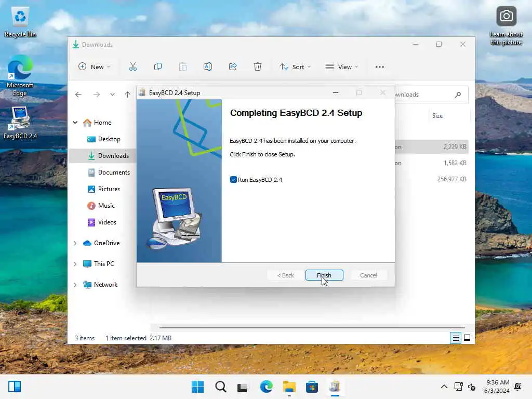Switch to details view icon in status bar
Viewport: 532px width, 399px height.
[456, 338]
